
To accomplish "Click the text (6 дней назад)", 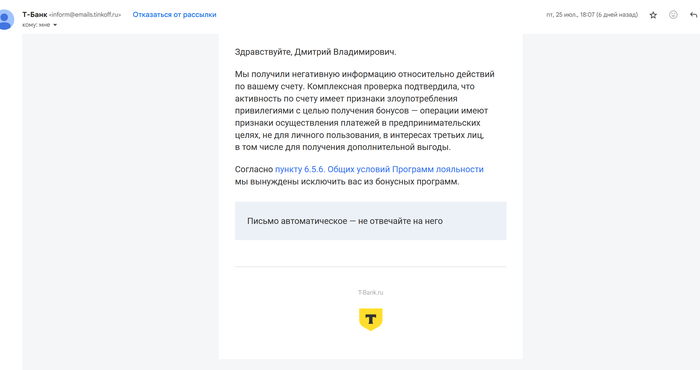I will click(617, 15).
